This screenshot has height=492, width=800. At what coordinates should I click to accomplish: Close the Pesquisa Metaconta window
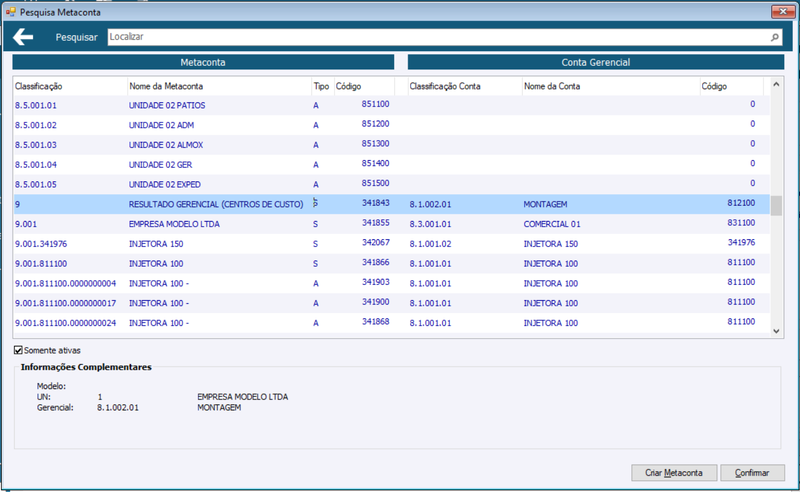click(x=783, y=11)
